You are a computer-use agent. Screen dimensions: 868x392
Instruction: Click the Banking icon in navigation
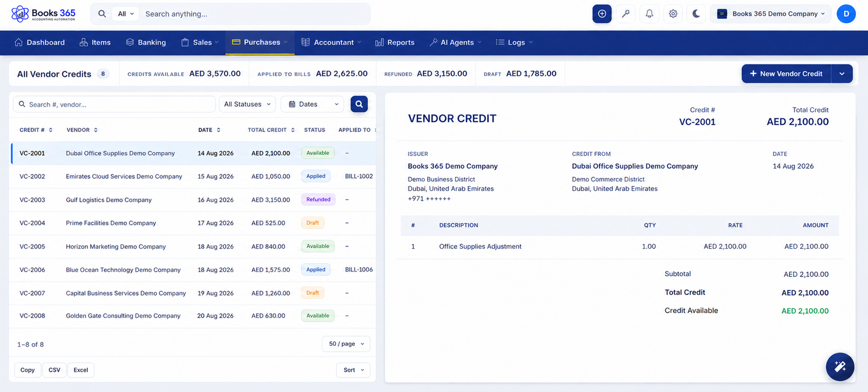pyautogui.click(x=130, y=42)
